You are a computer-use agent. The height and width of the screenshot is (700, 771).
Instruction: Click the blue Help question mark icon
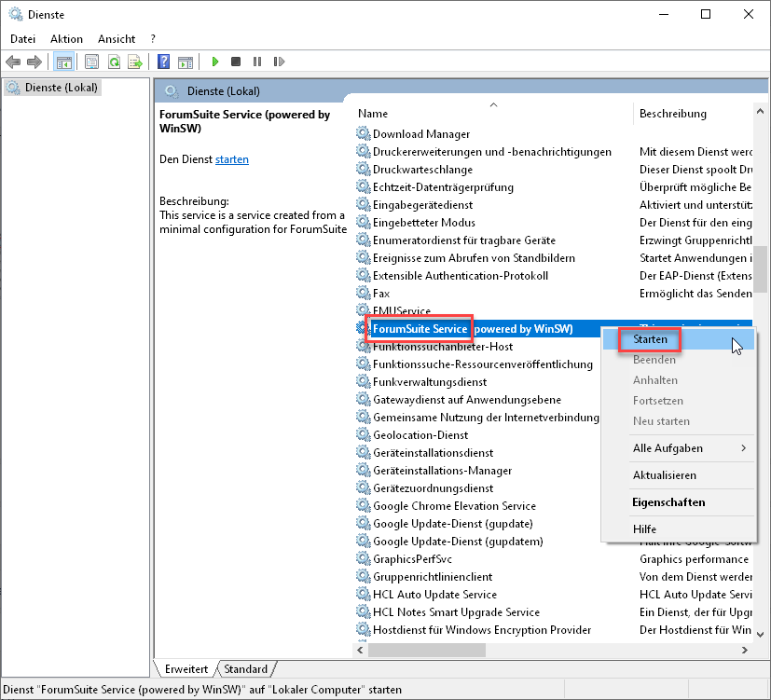[163, 62]
